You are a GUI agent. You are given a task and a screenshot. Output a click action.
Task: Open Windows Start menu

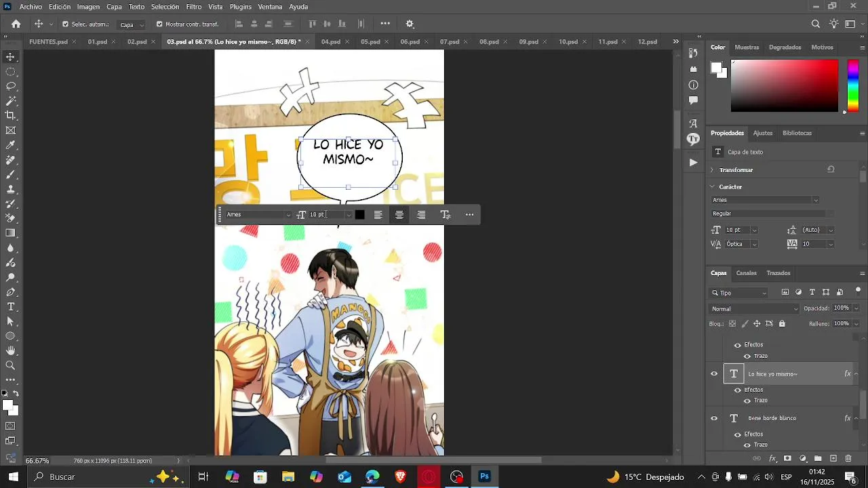tap(14, 476)
